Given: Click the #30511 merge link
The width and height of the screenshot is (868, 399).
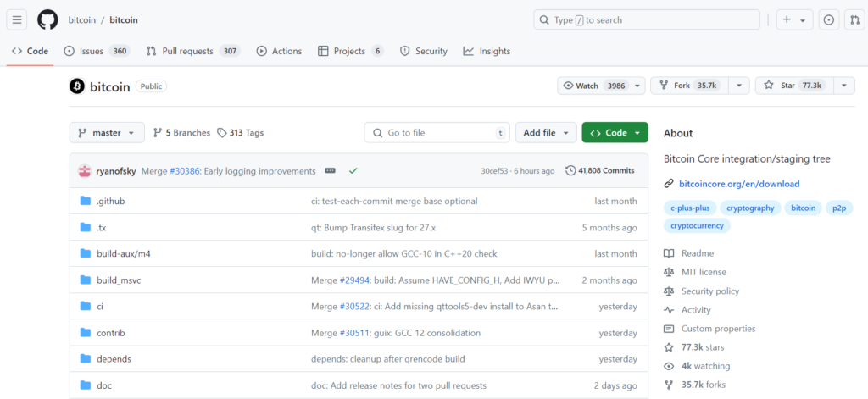Looking at the screenshot, I should click(354, 333).
